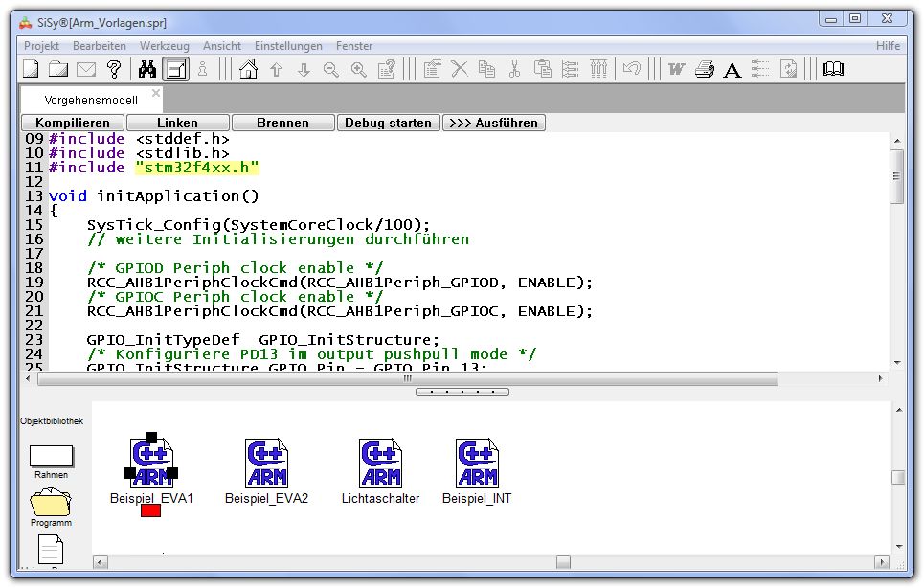The height and width of the screenshot is (588, 924).
Task: Click the Brennen button
Action: pyautogui.click(x=282, y=123)
